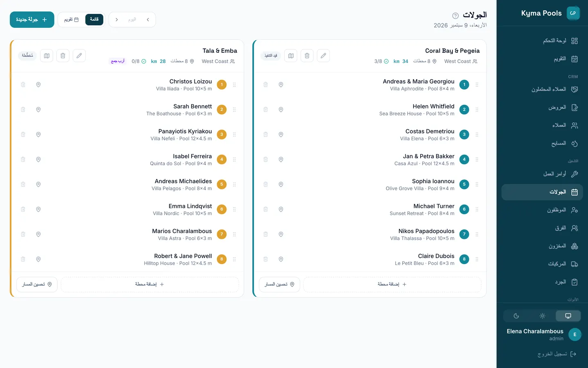Screen dimensions: 588x368
Task: Click the help icon beside the الجولات title
Action: [x=455, y=16]
